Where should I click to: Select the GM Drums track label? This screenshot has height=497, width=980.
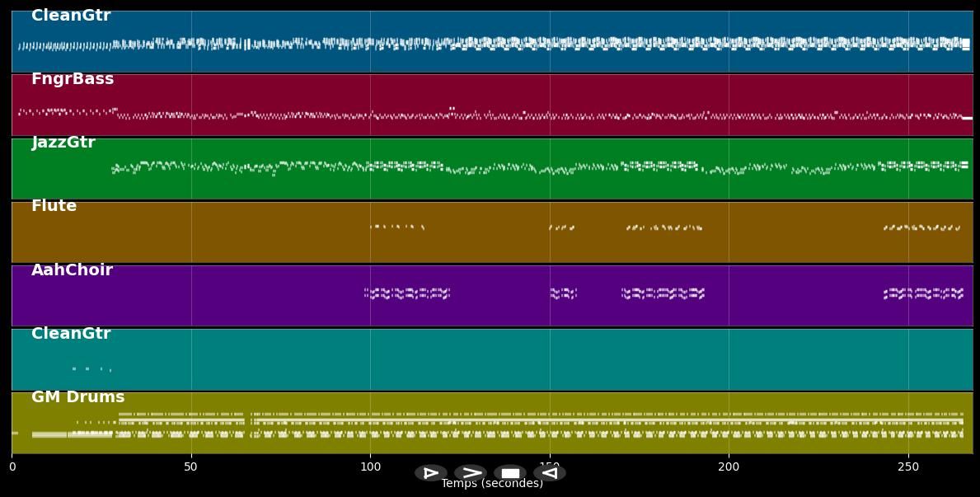[78, 397]
